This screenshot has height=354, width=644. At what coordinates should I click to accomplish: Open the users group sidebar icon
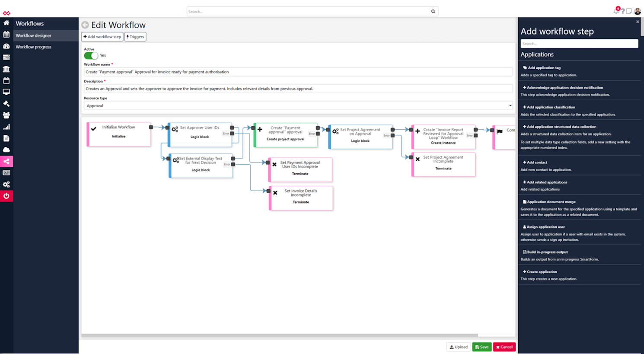pos(6,115)
